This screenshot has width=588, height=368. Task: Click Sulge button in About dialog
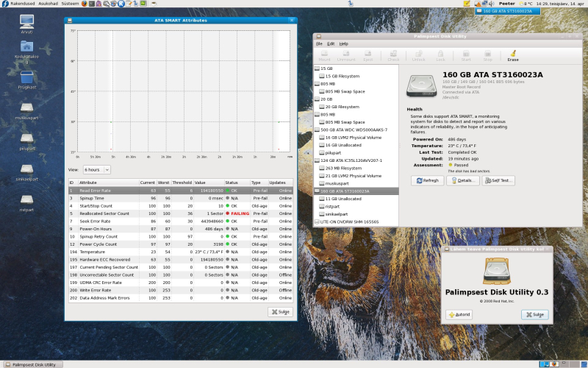tap(535, 314)
